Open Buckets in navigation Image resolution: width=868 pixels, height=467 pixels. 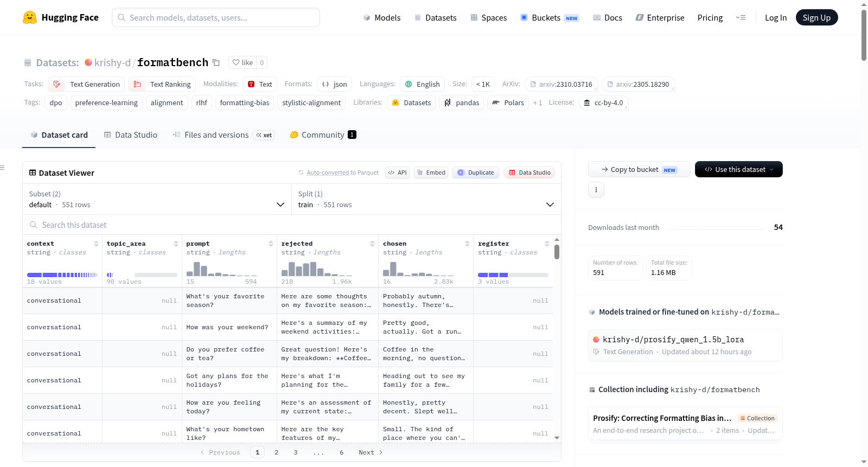coord(550,17)
